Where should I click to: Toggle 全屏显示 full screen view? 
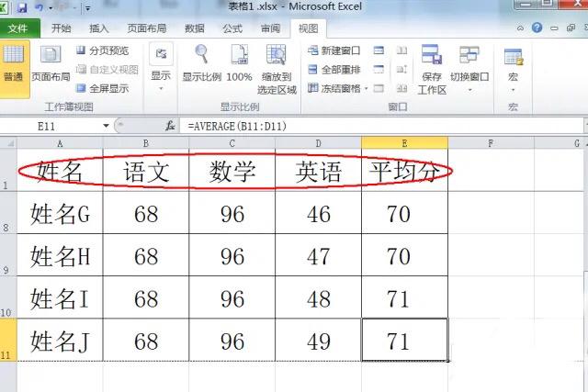click(103, 88)
